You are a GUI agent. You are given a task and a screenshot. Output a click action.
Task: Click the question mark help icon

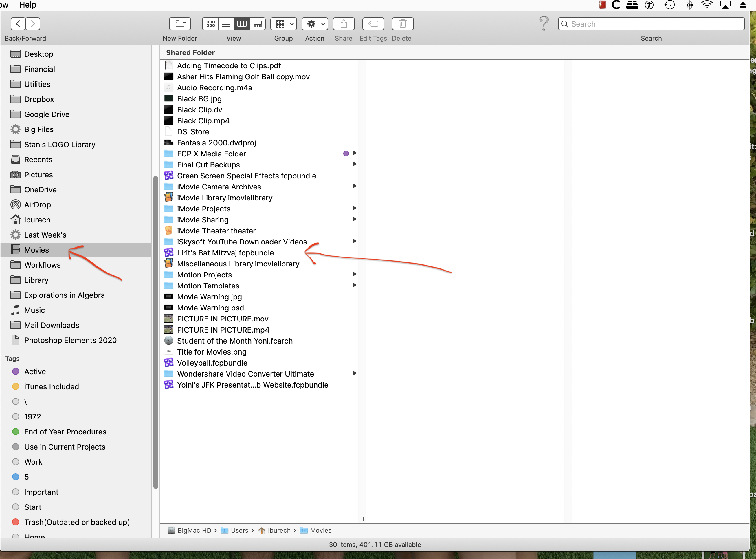pyautogui.click(x=544, y=23)
